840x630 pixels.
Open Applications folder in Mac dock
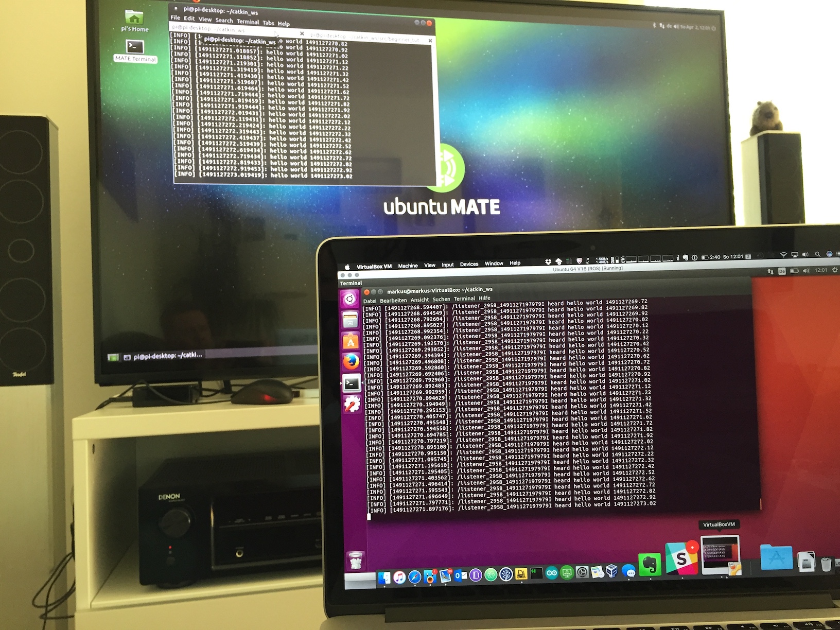pyautogui.click(x=777, y=557)
